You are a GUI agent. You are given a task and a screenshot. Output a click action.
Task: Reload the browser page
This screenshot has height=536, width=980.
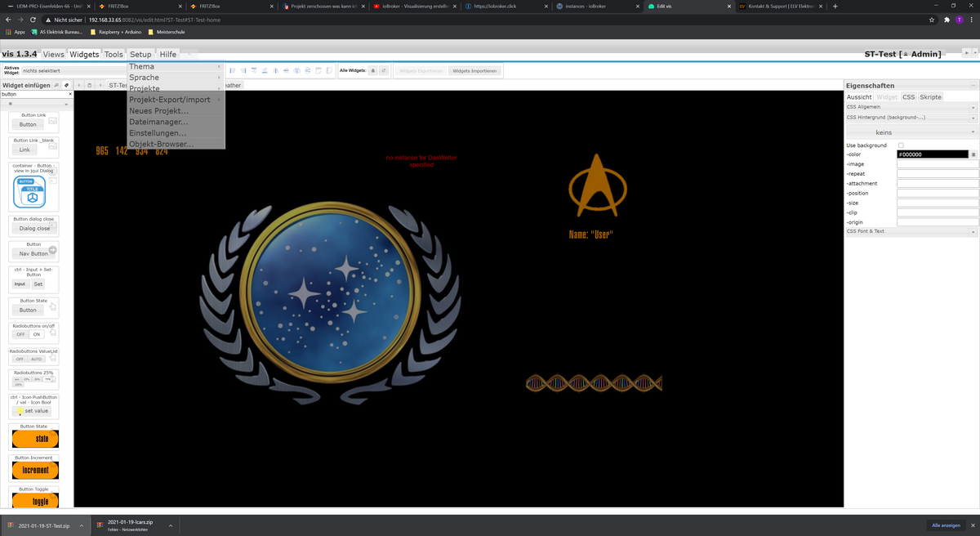click(32, 20)
